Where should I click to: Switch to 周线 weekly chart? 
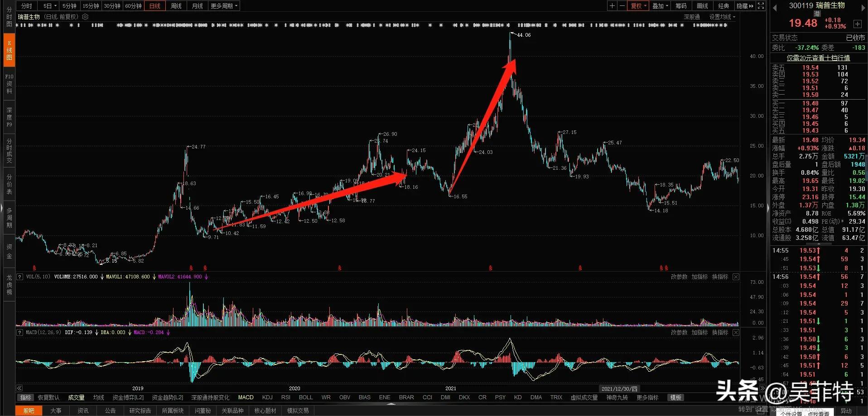(176, 6)
